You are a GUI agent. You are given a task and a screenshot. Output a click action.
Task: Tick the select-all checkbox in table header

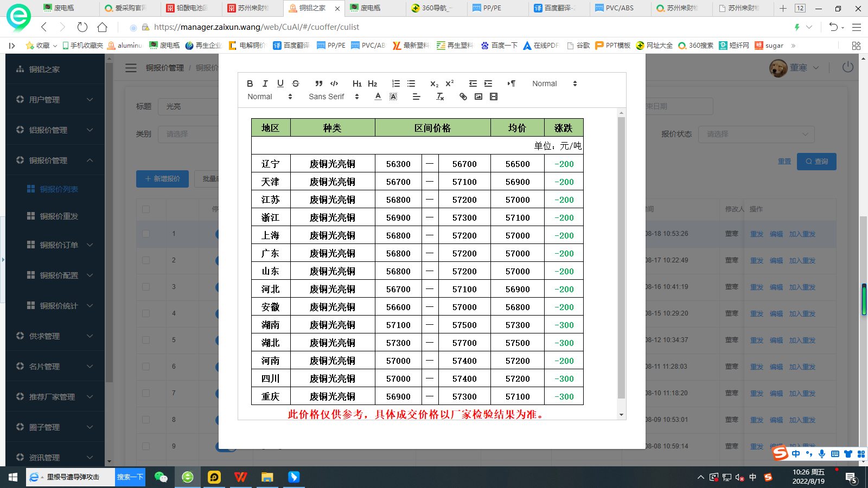[x=146, y=209]
